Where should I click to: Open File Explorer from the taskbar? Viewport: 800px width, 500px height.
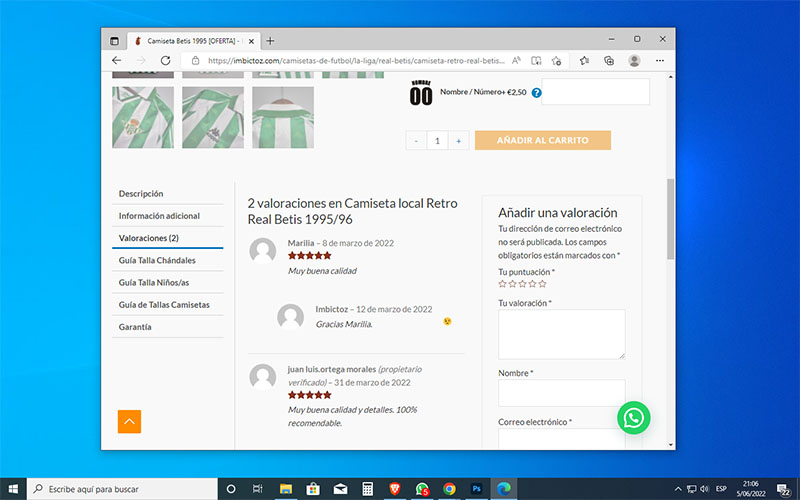click(x=286, y=489)
